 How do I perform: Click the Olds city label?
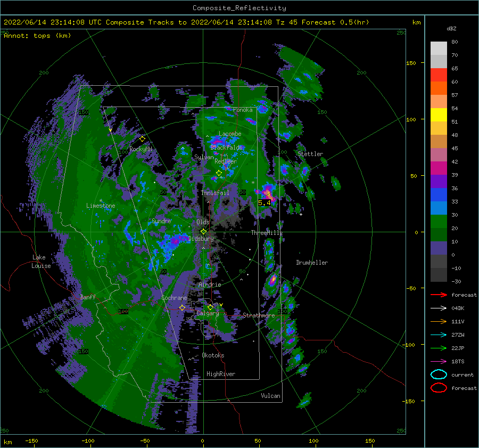point(203,222)
